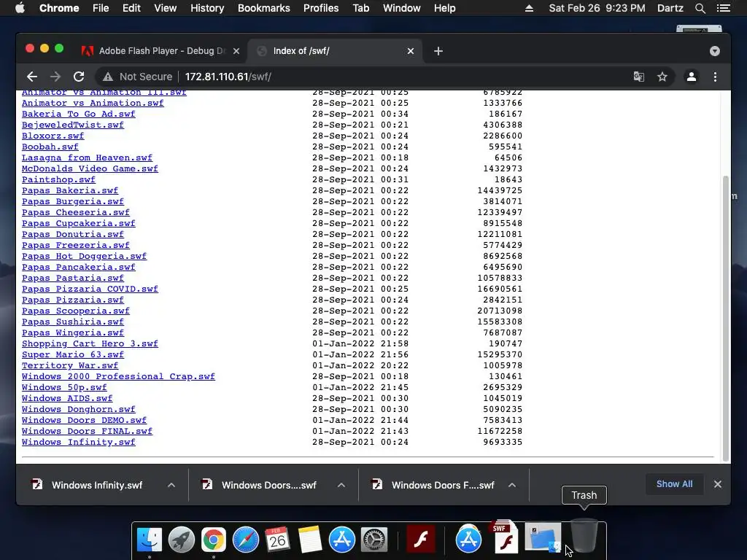Open the Downloads folder stack in Dock

(x=543, y=537)
